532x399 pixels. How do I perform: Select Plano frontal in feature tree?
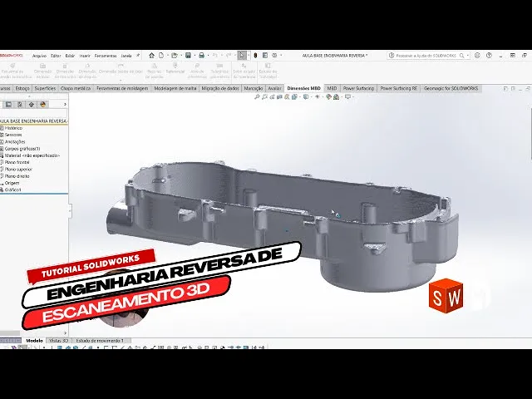coord(15,162)
